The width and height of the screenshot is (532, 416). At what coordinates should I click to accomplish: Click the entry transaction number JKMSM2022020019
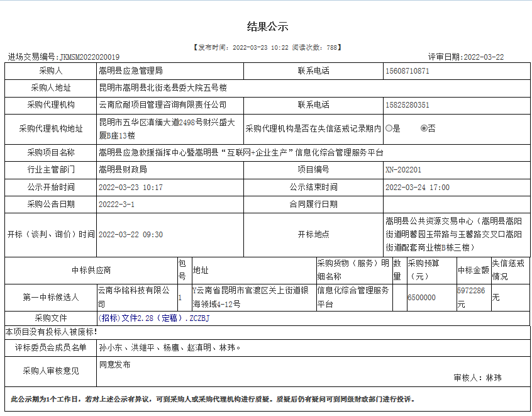click(90, 57)
